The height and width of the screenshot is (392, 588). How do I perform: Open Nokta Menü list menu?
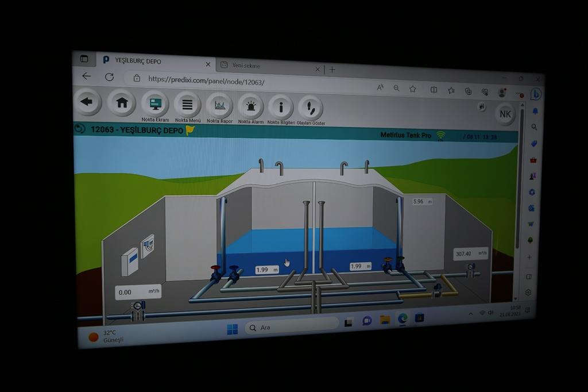(x=187, y=105)
